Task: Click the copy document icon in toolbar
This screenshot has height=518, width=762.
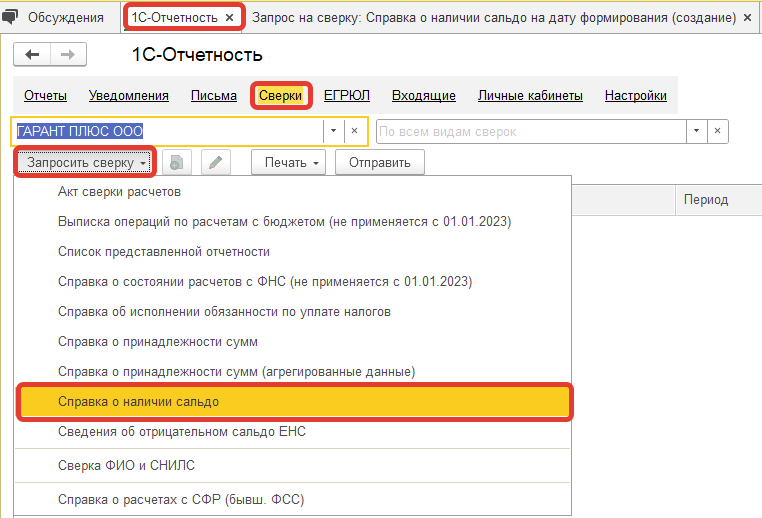Action: (176, 162)
